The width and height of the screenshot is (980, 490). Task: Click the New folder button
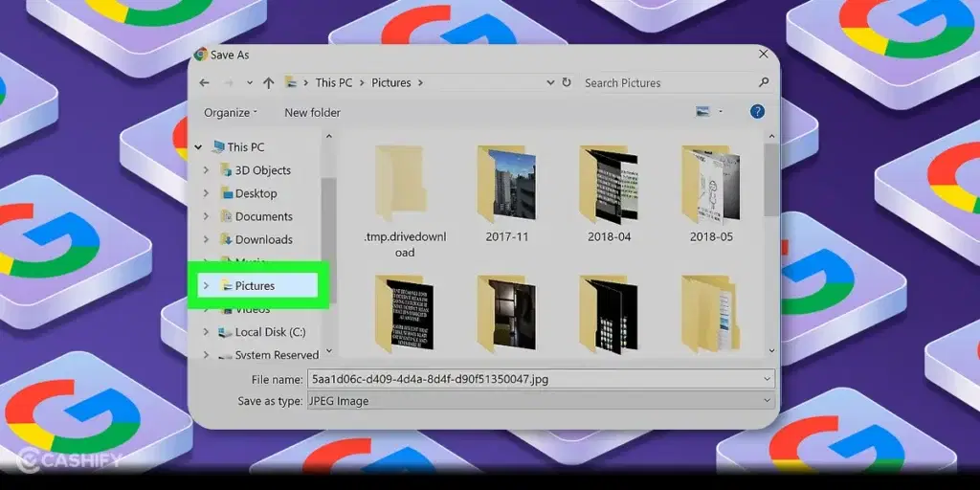(x=313, y=113)
